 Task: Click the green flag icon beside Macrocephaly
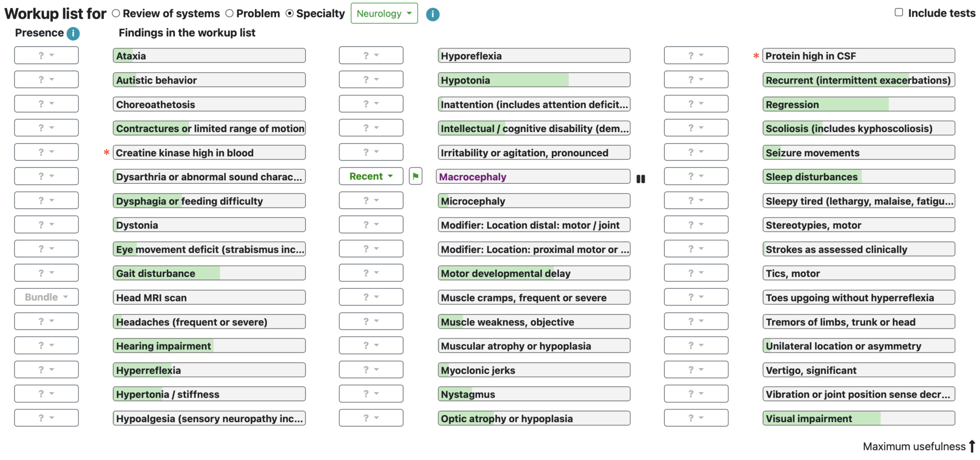point(415,176)
